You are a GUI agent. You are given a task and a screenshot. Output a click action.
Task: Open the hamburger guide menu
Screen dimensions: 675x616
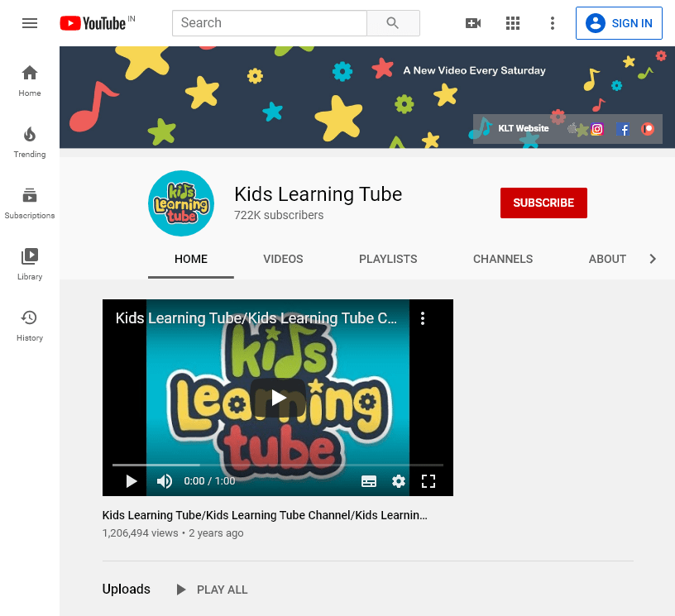coord(30,23)
